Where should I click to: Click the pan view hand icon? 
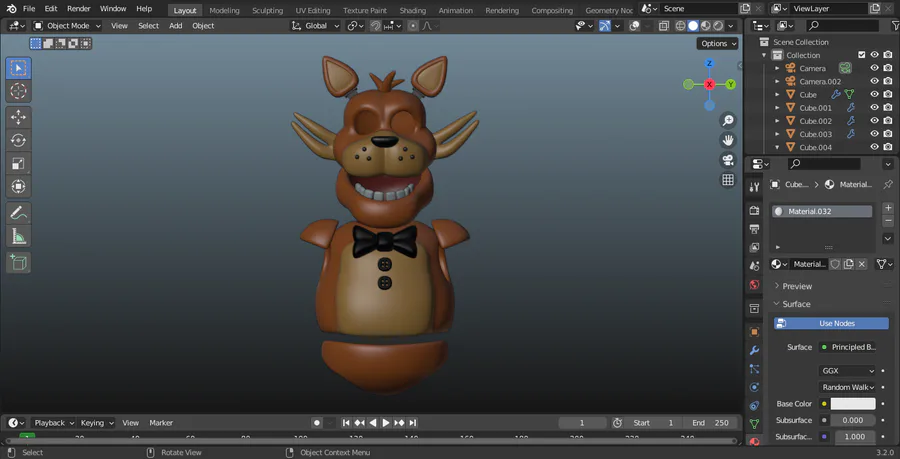(x=728, y=140)
